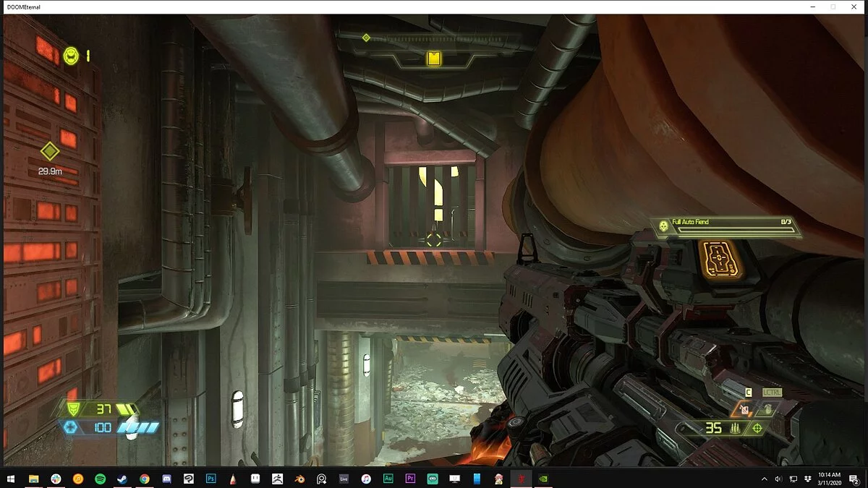Expand the hidden system tray icons
868x488 pixels.
coord(765,479)
